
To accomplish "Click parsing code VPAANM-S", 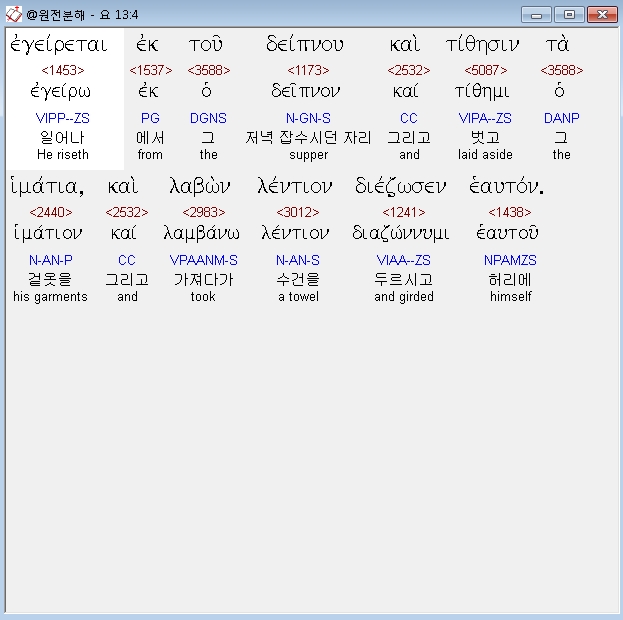I will (x=203, y=260).
